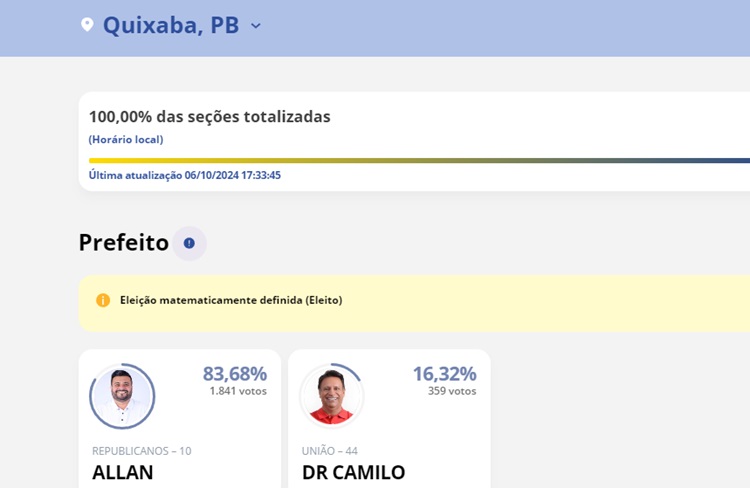The image size is (750, 488).
Task: Click the 1.841 votos count
Action: pos(238,391)
